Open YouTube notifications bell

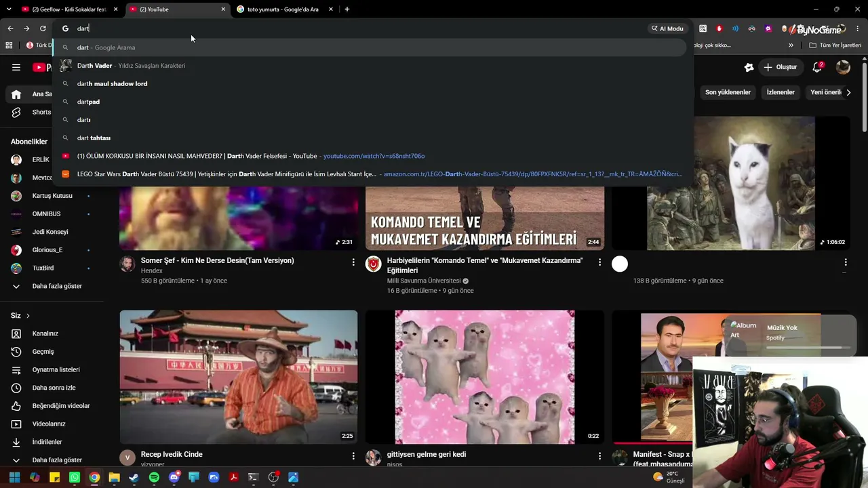pos(817,67)
